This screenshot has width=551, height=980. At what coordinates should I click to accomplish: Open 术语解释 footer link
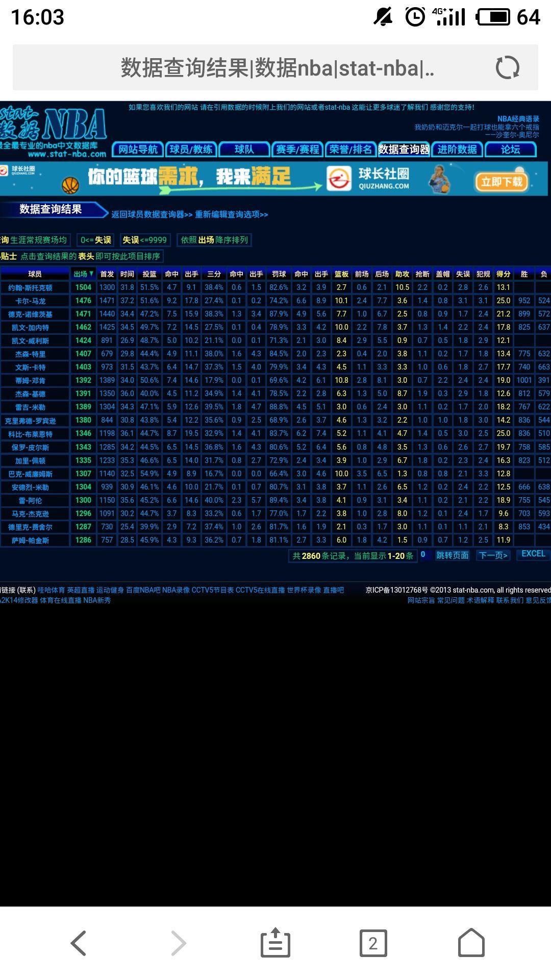click(480, 600)
